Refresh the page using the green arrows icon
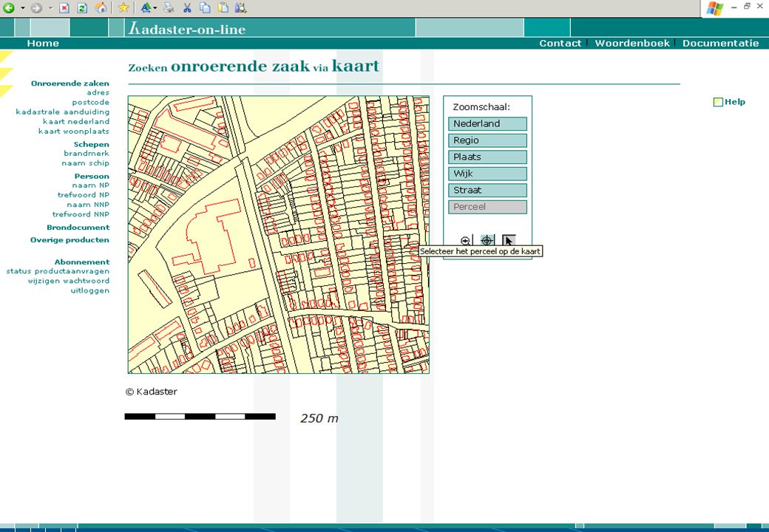The width and height of the screenshot is (769, 532). (x=82, y=8)
